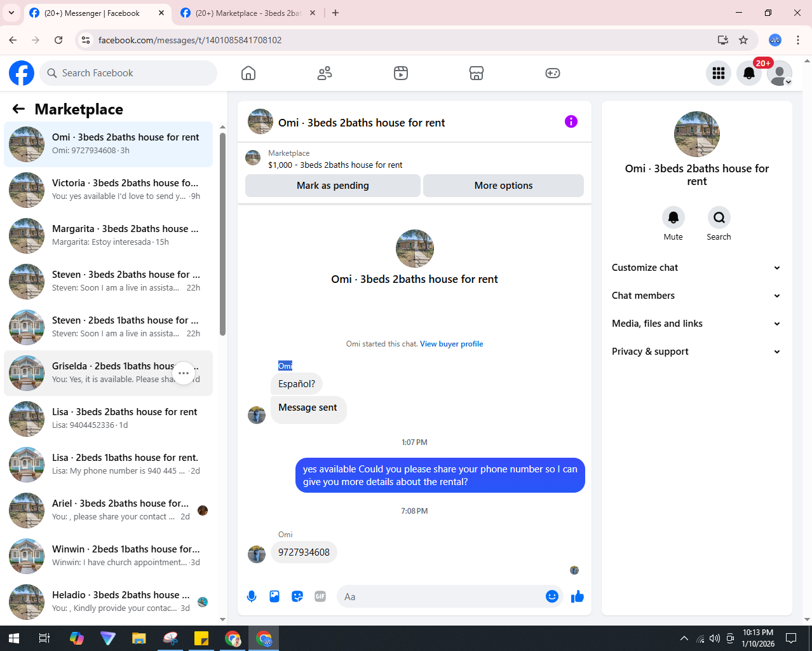Go to Home feed icon
Screen dimensions: 812x651
(248, 73)
